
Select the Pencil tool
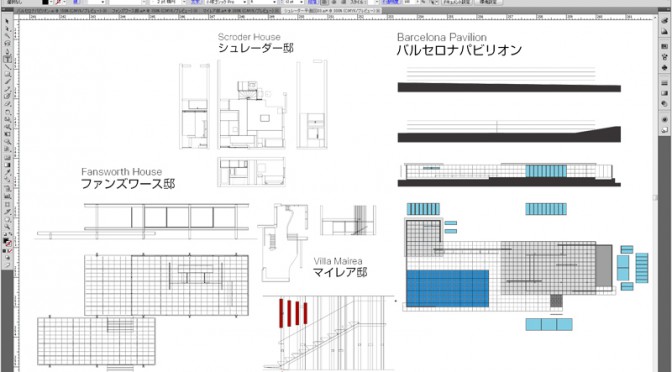click(8, 89)
